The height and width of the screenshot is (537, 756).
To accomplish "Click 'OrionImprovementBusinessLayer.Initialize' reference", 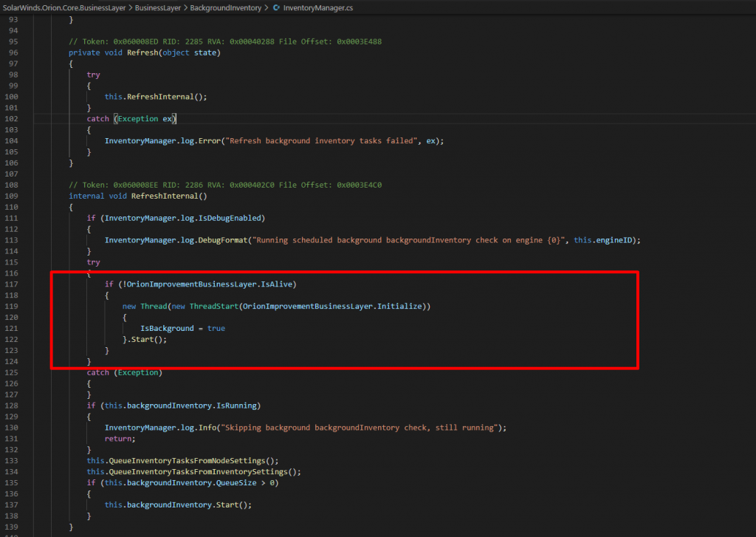I will click(332, 307).
